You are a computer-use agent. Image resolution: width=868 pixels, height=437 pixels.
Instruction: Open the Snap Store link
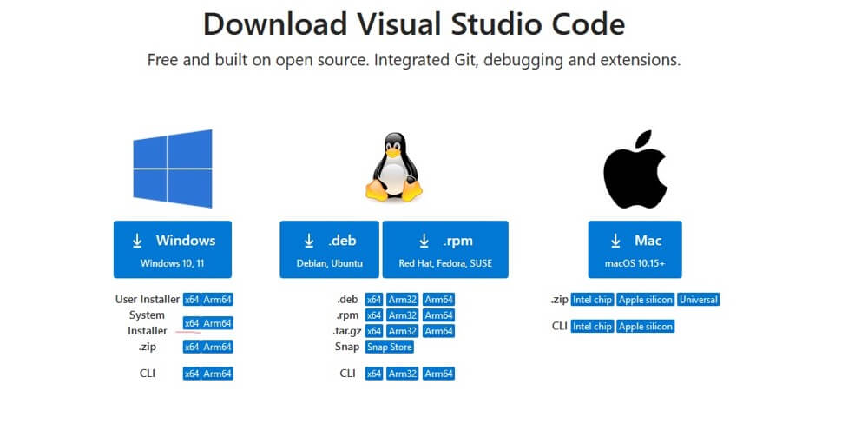(389, 347)
